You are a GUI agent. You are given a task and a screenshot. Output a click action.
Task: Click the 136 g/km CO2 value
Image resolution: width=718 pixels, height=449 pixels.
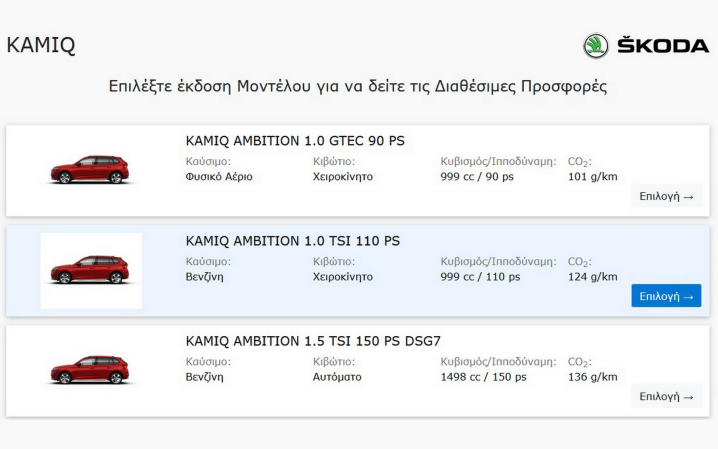pos(592,377)
